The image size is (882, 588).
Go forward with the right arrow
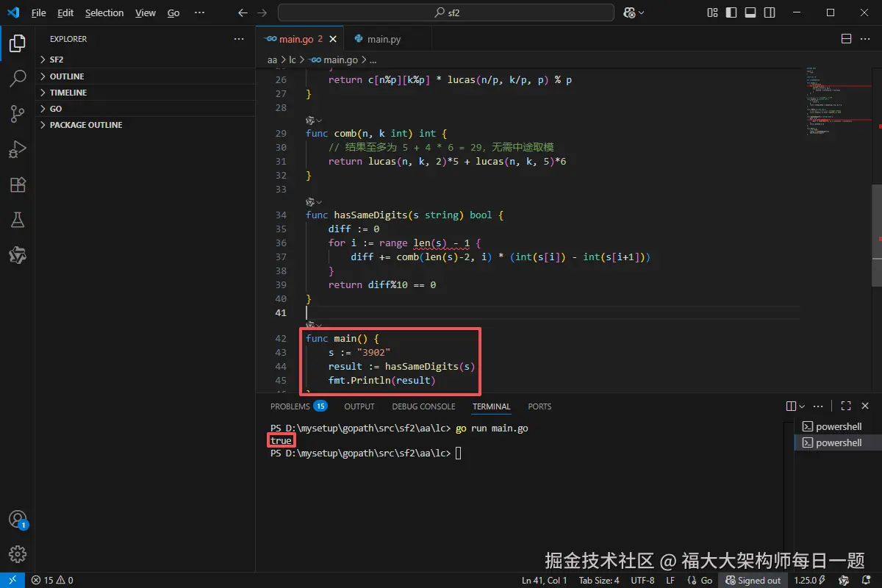[263, 12]
